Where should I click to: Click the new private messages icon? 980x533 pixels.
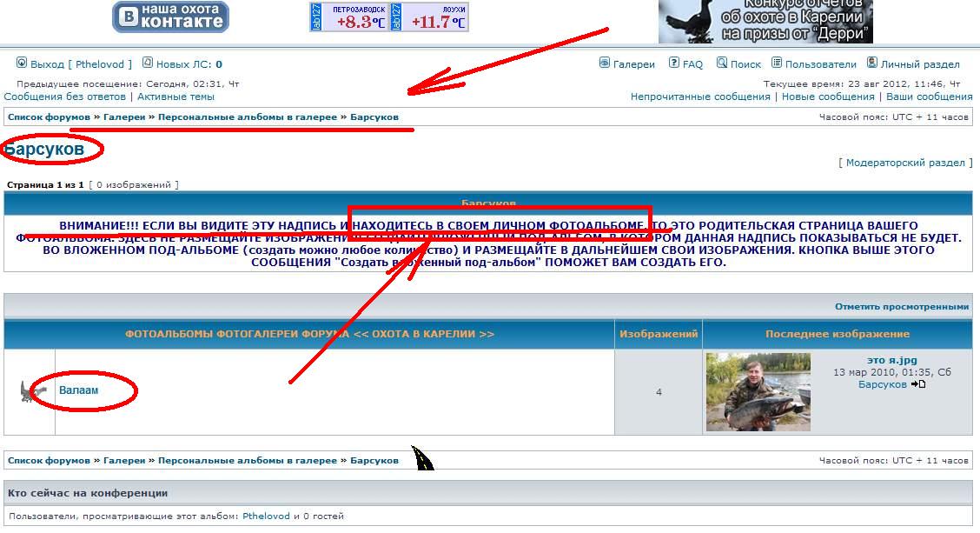tap(148, 63)
